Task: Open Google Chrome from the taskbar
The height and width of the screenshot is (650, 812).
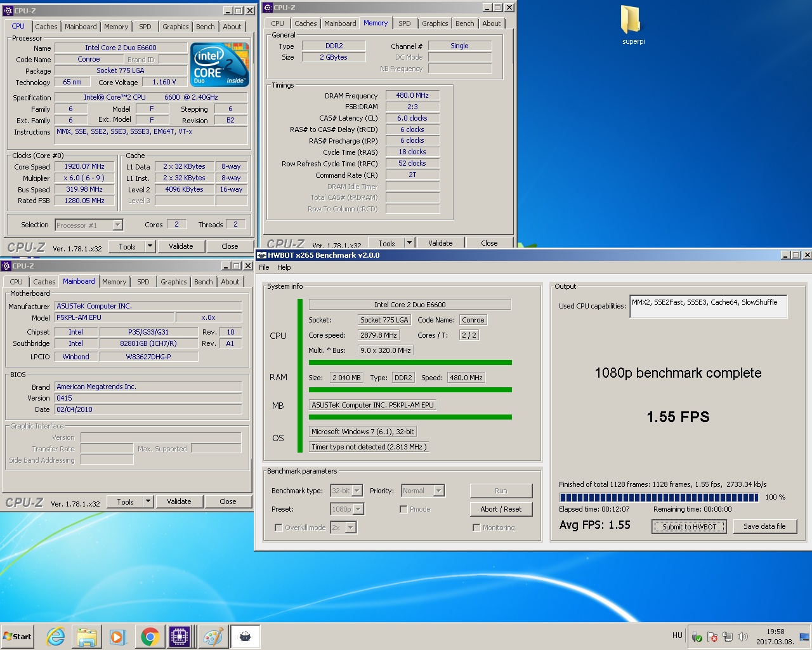Action: pyautogui.click(x=150, y=636)
